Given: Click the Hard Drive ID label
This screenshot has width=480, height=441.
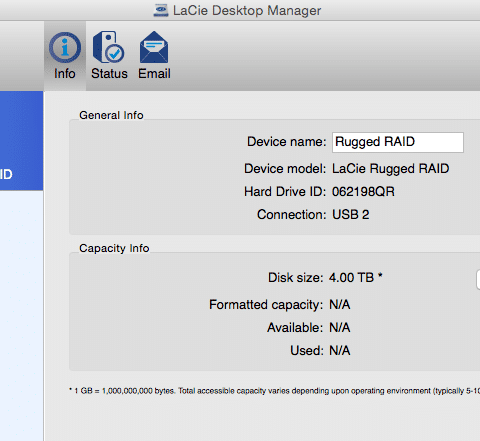Looking at the screenshot, I should (x=285, y=192).
